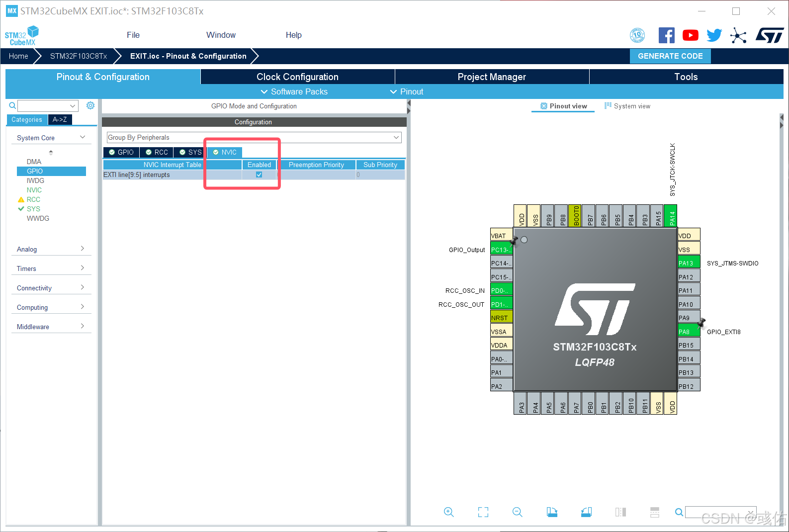Click the BOOT0 pin on the chip

coord(575,216)
